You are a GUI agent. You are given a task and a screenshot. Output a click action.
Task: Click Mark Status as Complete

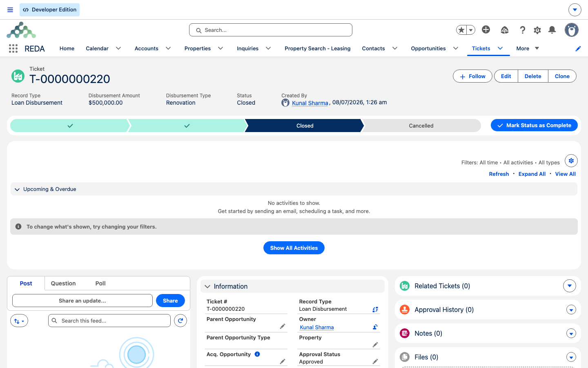coord(534,125)
